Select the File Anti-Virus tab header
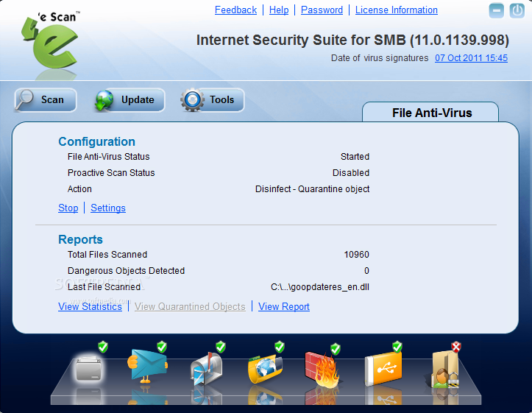Screen dimensions: 532x413 [430, 112]
